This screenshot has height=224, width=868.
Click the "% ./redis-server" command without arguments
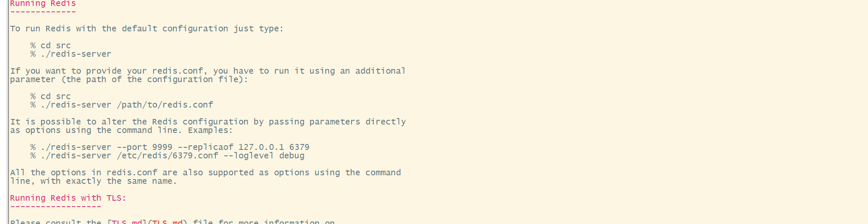[71, 54]
